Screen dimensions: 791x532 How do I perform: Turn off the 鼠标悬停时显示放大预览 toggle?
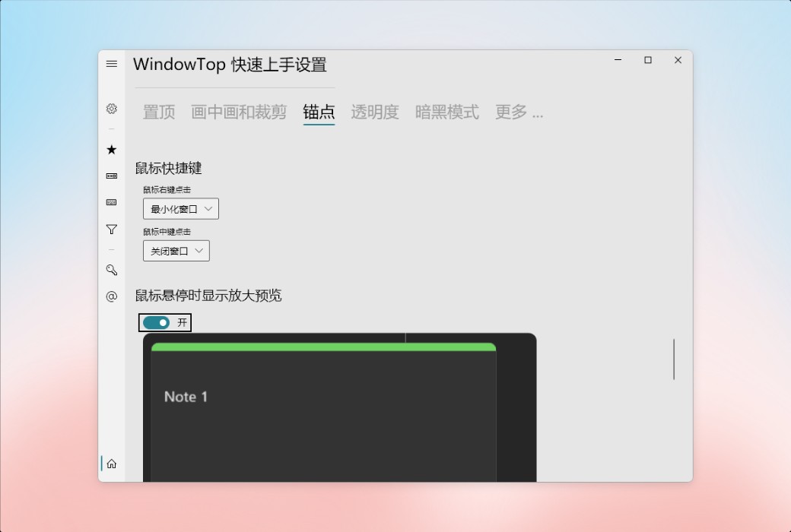pos(157,322)
